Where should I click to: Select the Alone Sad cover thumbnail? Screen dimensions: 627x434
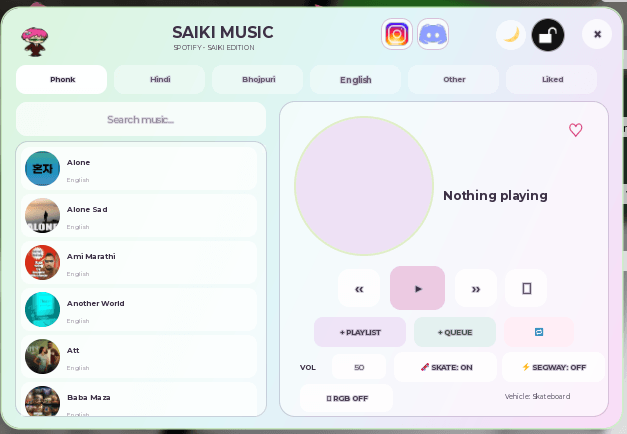pyautogui.click(x=42, y=215)
